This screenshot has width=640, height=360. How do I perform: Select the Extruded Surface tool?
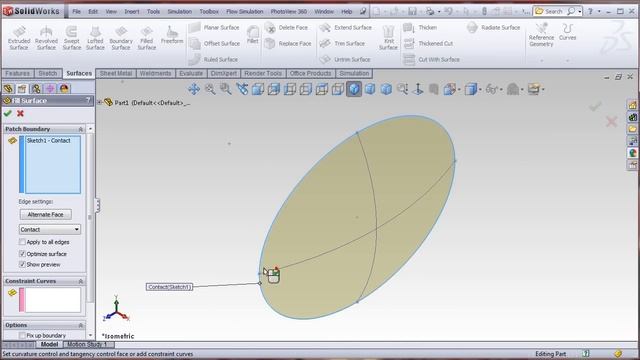click(x=19, y=38)
